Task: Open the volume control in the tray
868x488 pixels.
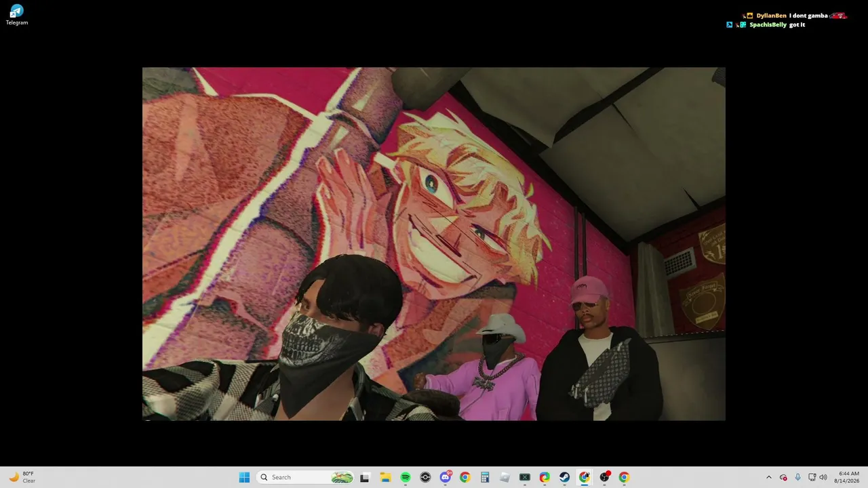Action: (823, 477)
